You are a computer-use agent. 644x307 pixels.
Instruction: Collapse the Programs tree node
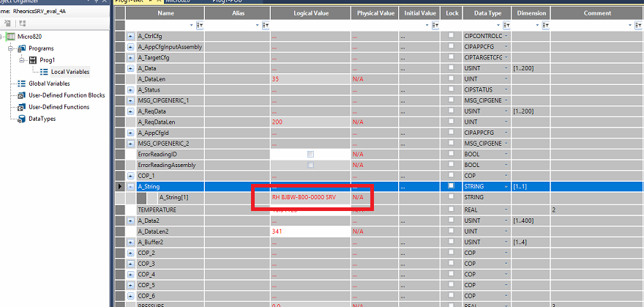[10, 48]
